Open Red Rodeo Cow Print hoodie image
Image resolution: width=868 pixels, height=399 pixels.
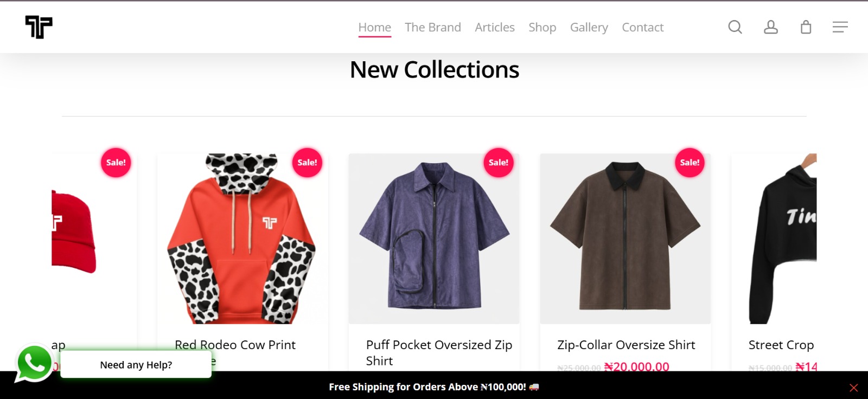pyautogui.click(x=242, y=239)
